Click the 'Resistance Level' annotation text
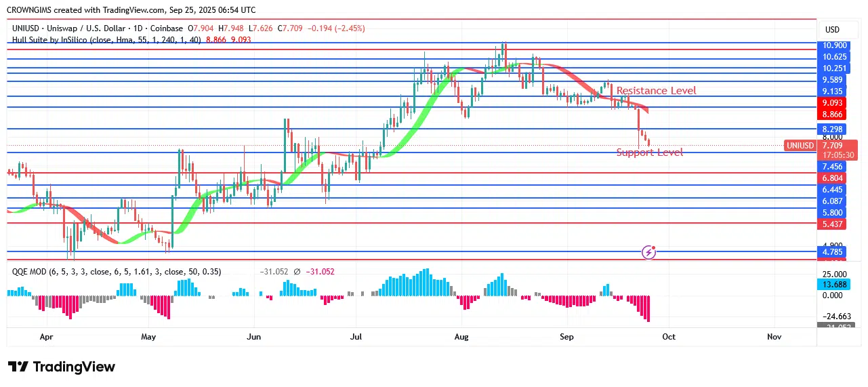This screenshot has width=868, height=387. 656,91
